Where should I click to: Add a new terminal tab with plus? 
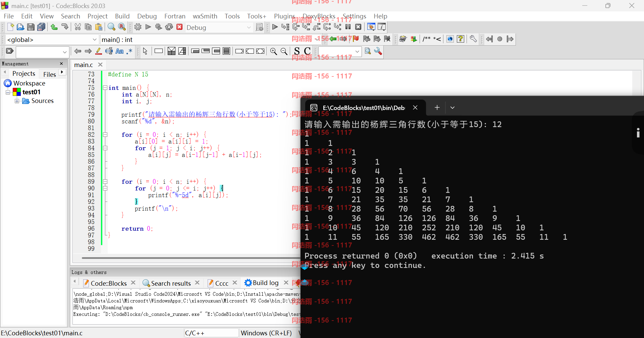pos(437,108)
